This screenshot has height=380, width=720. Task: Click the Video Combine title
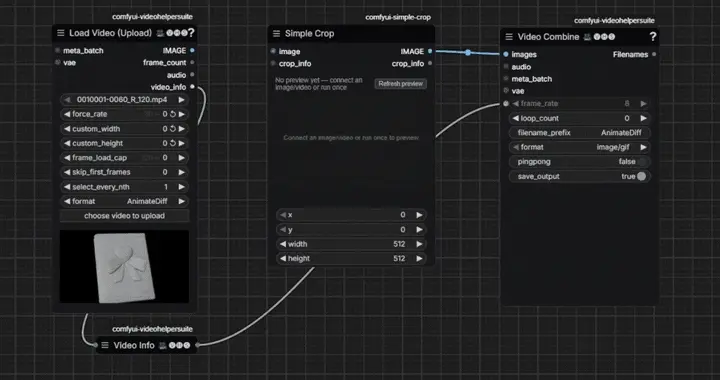[548, 37]
